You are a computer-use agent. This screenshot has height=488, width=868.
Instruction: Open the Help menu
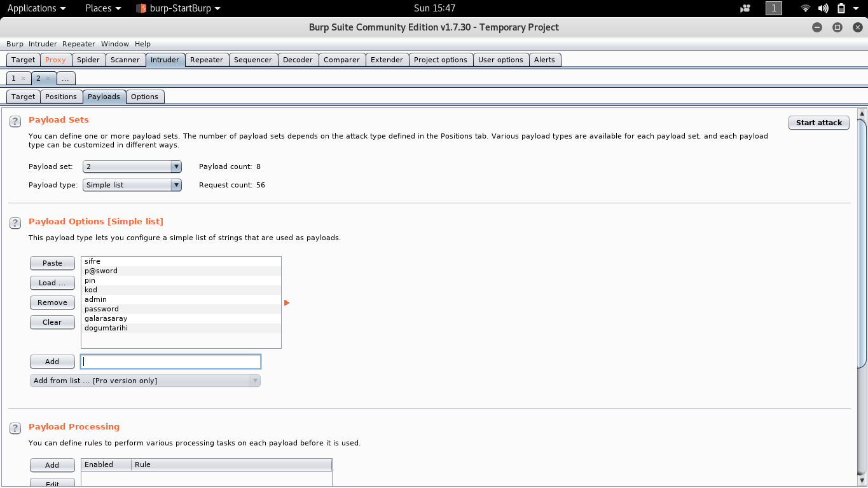point(143,44)
